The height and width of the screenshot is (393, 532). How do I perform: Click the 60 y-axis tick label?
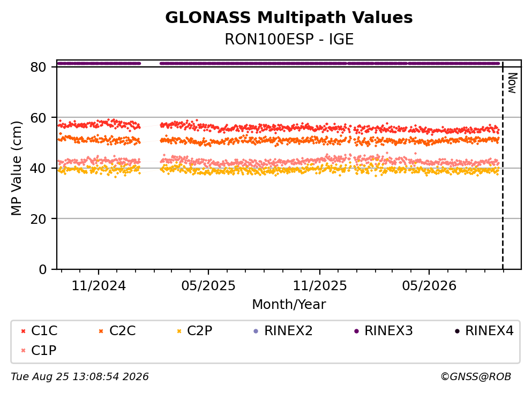click(x=38, y=118)
